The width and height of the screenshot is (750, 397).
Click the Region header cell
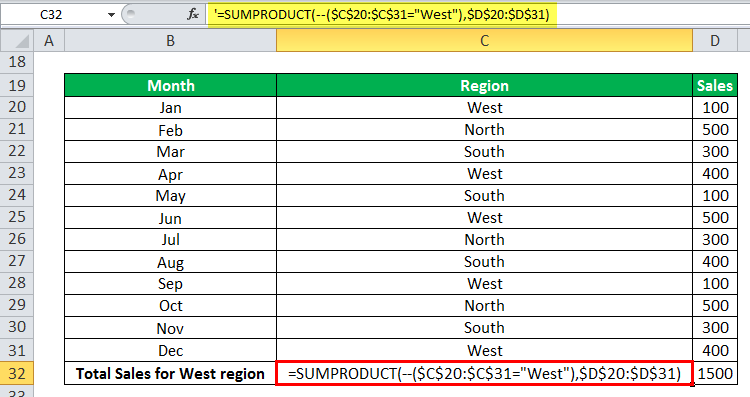485,85
